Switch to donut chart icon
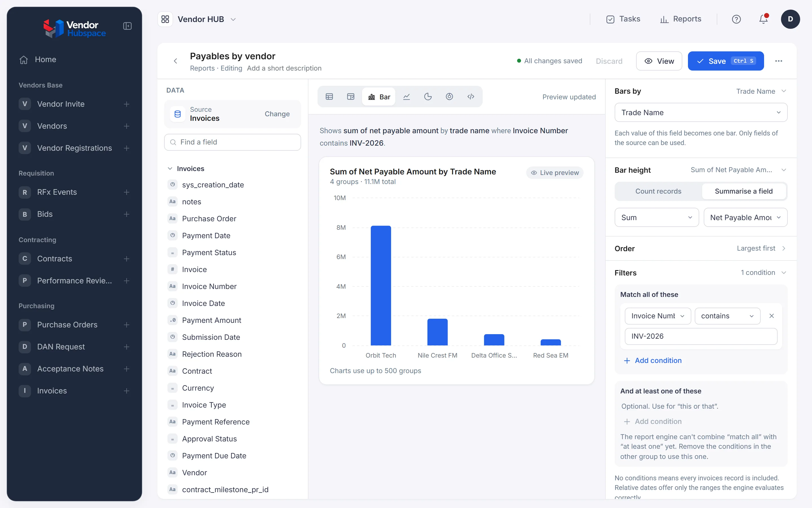 pyautogui.click(x=449, y=97)
